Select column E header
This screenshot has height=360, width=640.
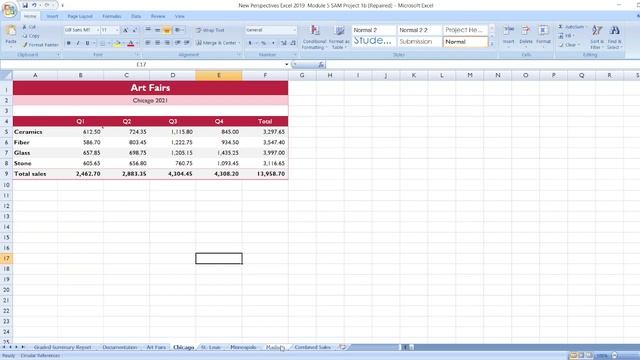click(x=219, y=75)
